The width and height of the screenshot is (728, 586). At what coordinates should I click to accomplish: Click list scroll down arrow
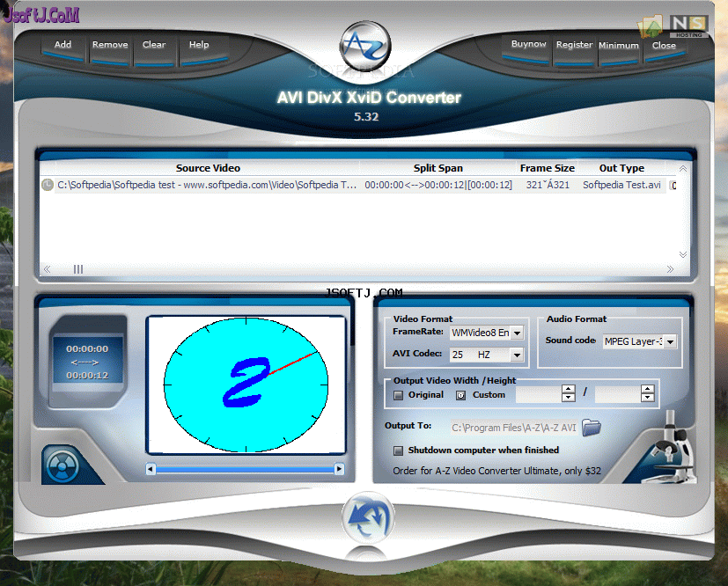point(683,254)
